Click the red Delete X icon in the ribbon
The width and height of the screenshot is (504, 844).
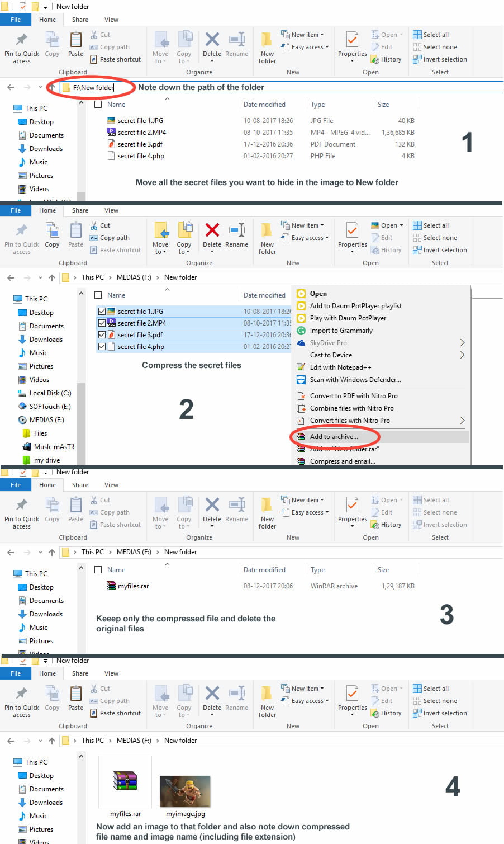[x=212, y=230]
